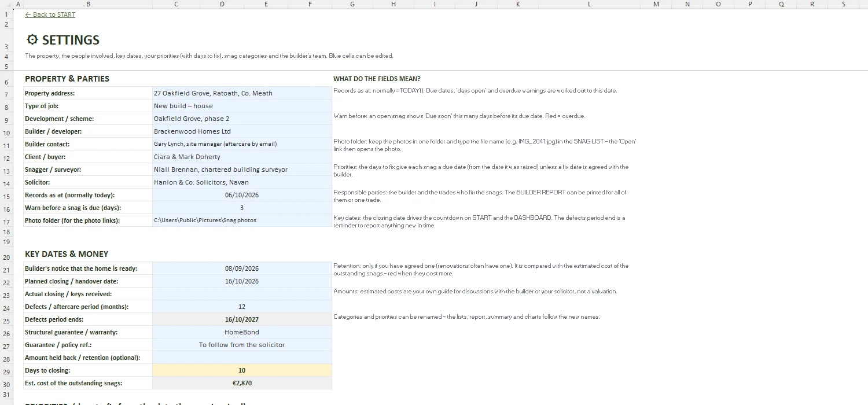Select the 'Builder / developer:' label
The image size is (868, 405).
88,131
